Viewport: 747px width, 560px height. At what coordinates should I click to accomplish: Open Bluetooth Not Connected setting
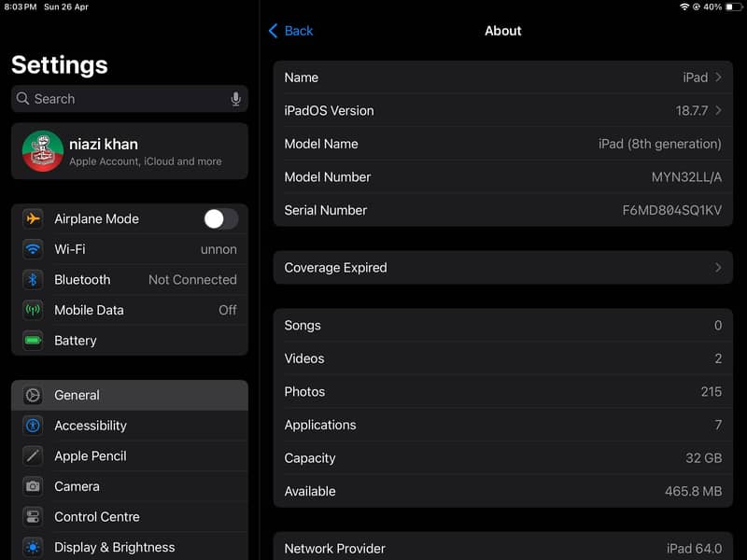[x=130, y=280]
